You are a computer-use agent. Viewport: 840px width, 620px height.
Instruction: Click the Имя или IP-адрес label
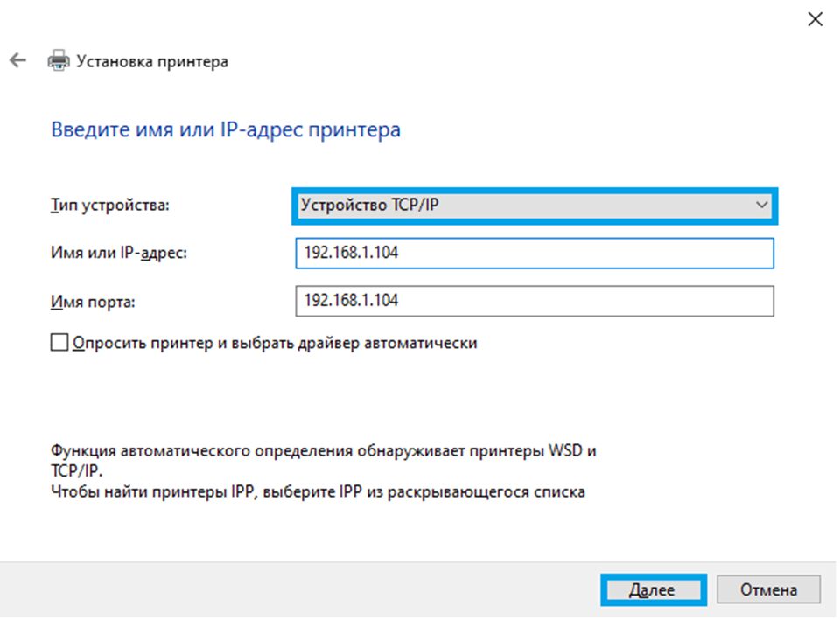click(120, 254)
